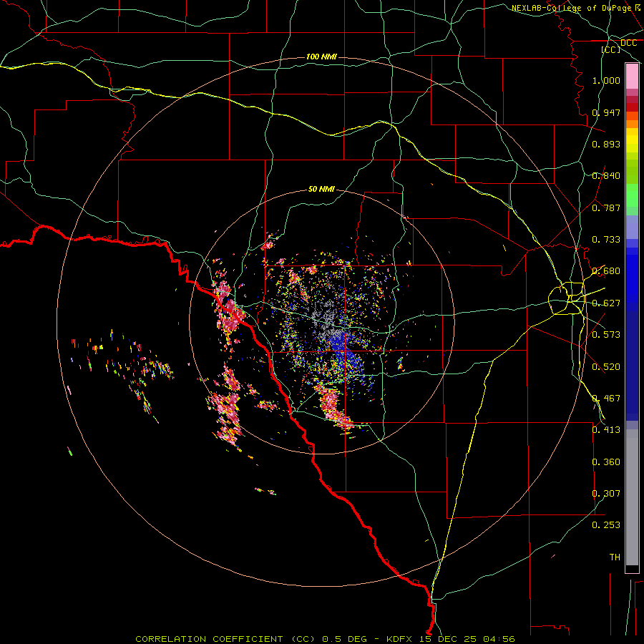
Task: Click the 0.573 scale label
Action: [x=606, y=335]
